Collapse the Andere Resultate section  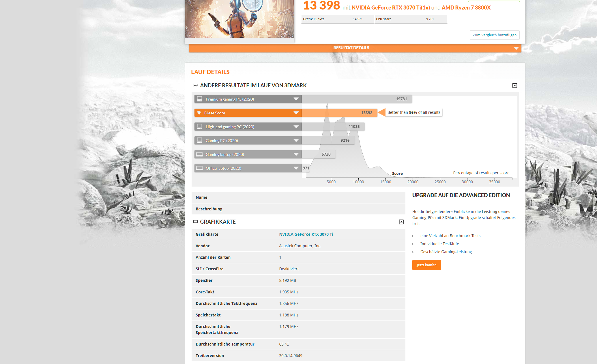(x=514, y=86)
